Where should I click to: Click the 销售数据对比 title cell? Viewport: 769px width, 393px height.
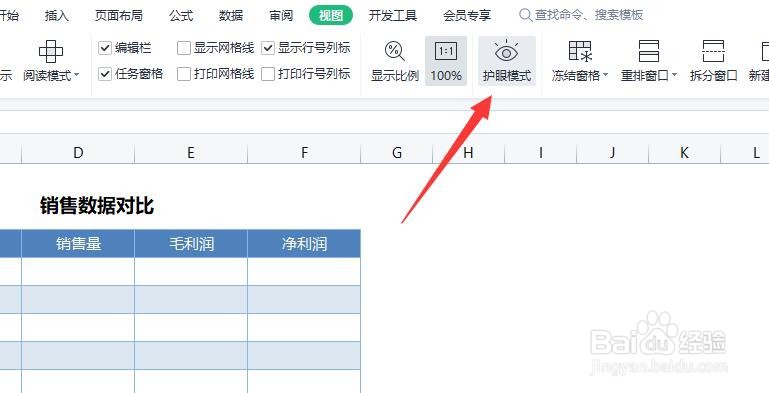(97, 206)
